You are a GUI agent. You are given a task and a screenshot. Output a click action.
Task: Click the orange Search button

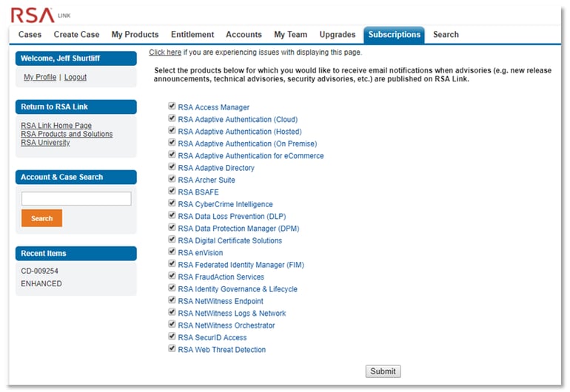click(41, 218)
